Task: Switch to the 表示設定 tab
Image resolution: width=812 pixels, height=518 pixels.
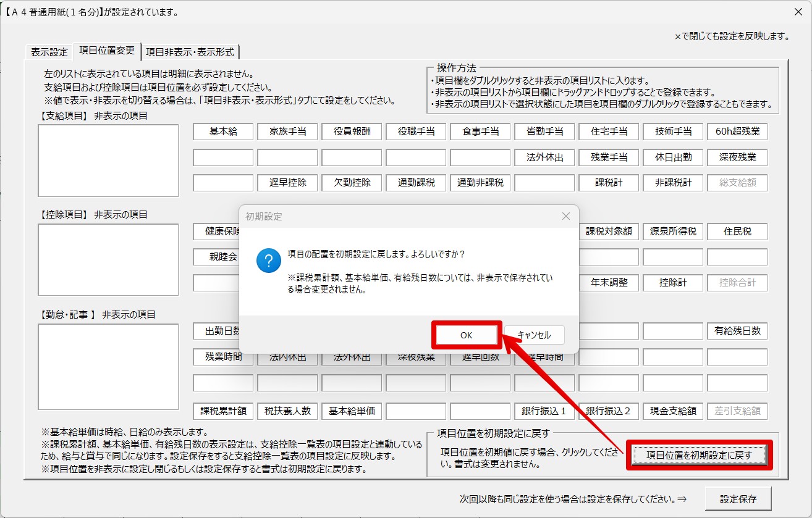Action: (49, 52)
